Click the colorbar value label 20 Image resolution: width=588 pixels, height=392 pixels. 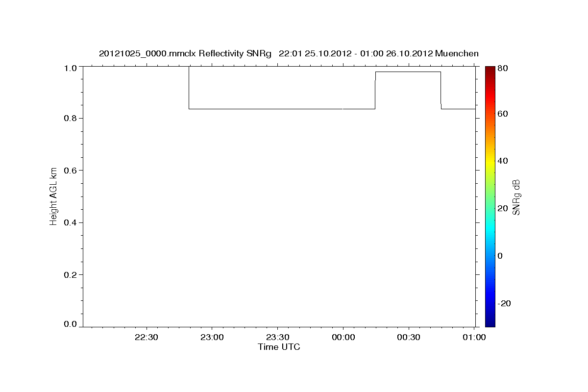tap(502, 208)
